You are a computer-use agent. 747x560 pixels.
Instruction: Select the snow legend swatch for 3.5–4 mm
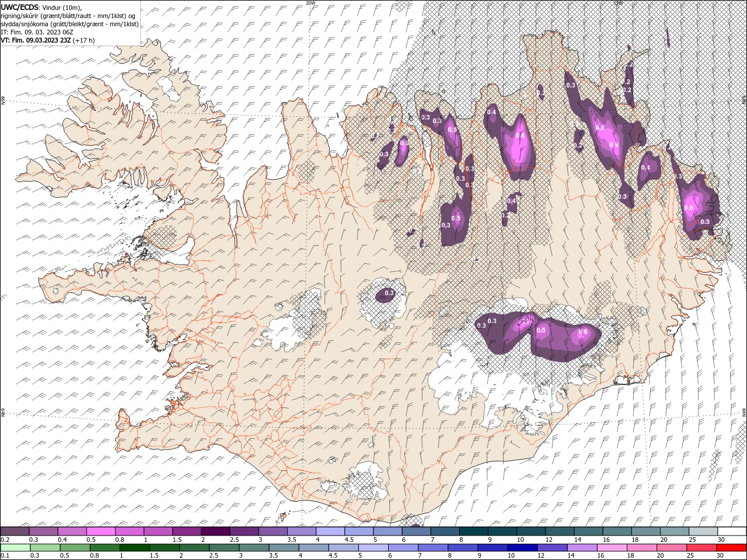[x=301, y=531]
